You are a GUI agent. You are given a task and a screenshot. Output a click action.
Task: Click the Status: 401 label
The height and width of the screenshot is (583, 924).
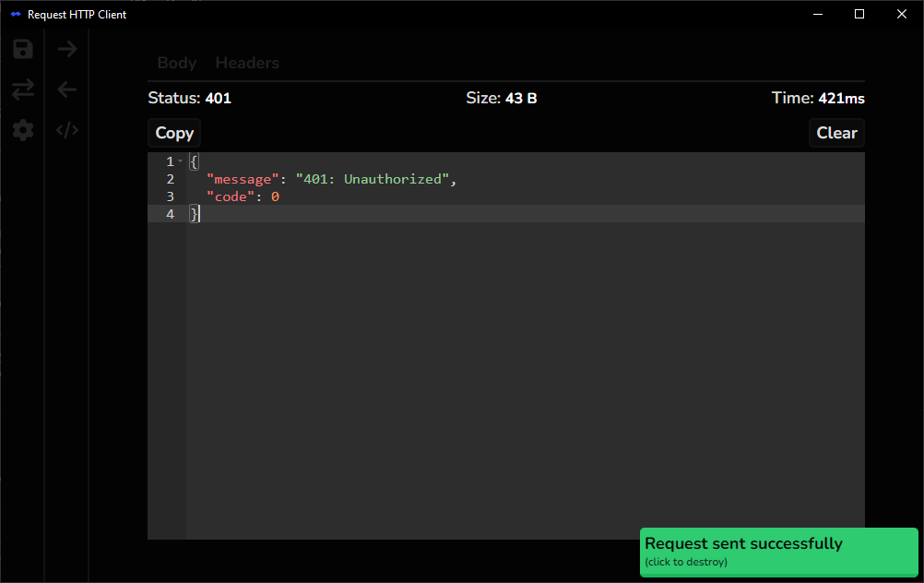click(x=189, y=98)
